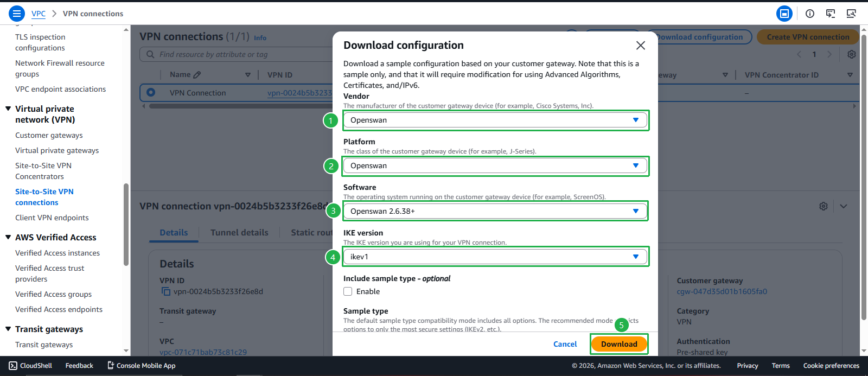
Task: Click the VPC breadcrumb link
Action: click(39, 14)
